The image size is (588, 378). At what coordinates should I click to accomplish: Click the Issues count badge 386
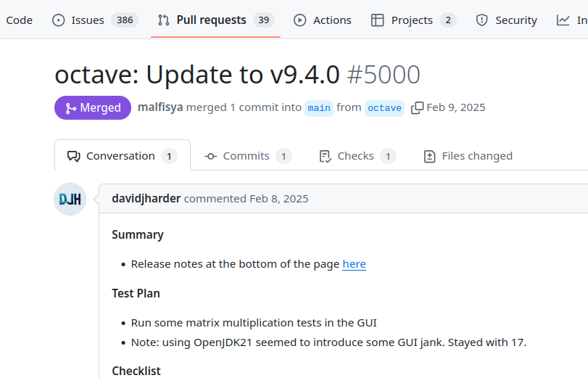125,20
